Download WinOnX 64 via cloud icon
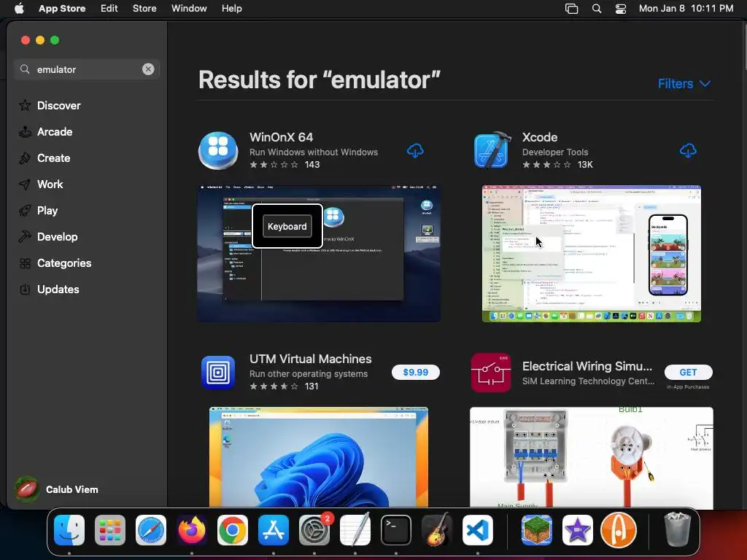 click(415, 151)
